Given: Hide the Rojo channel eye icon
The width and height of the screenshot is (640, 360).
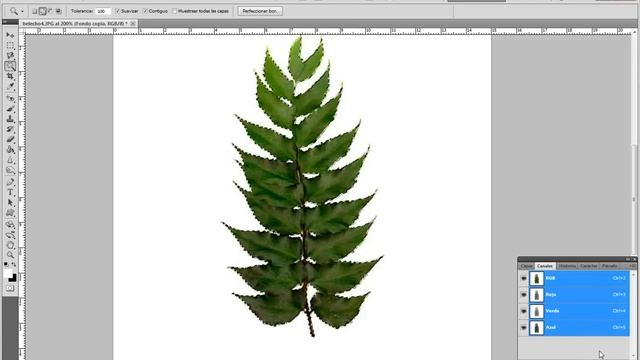Looking at the screenshot, I should (524, 295).
